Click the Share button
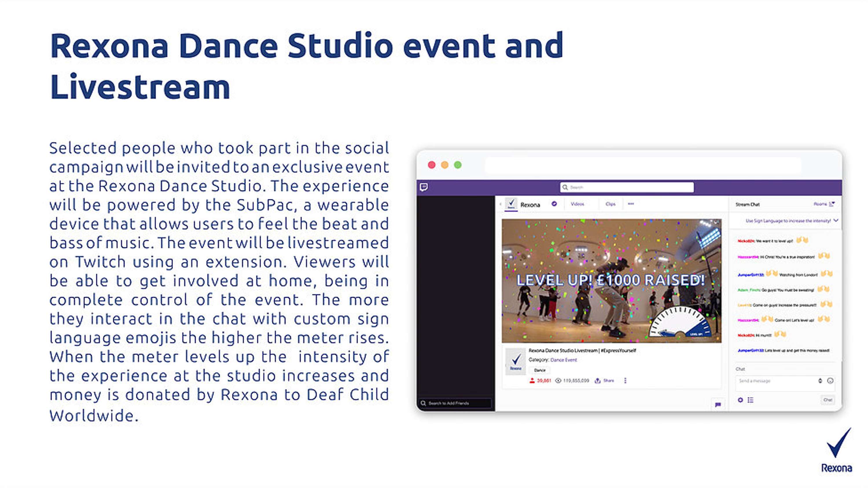Image resolution: width=868 pixels, height=488 pixels. (604, 380)
